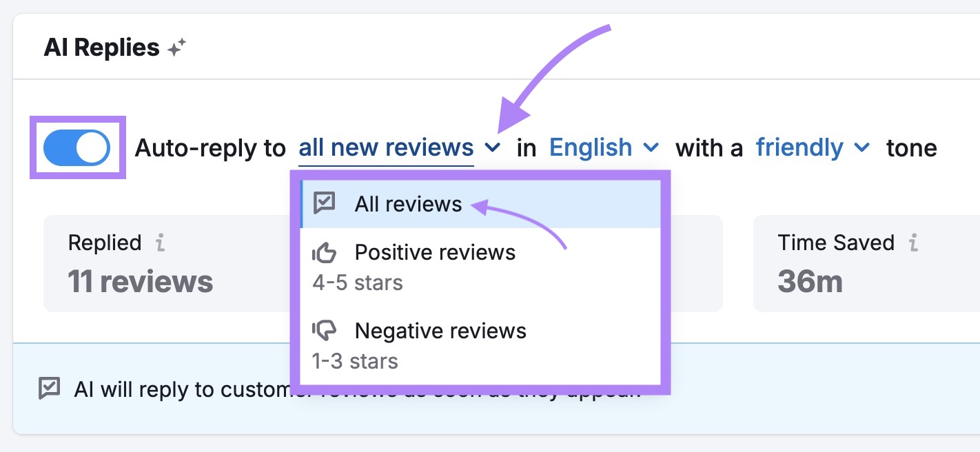The width and height of the screenshot is (980, 452).
Task: Click the info icon next to Replied
Action: coord(161,243)
